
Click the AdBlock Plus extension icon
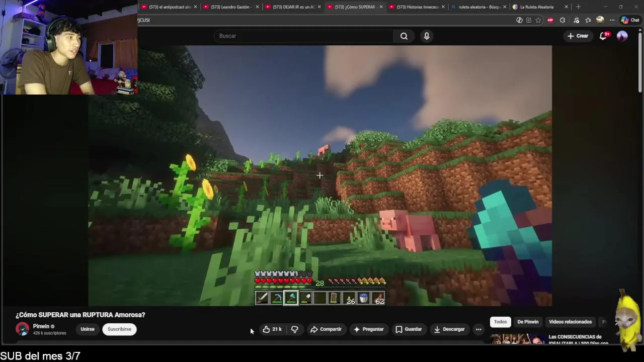click(x=550, y=20)
